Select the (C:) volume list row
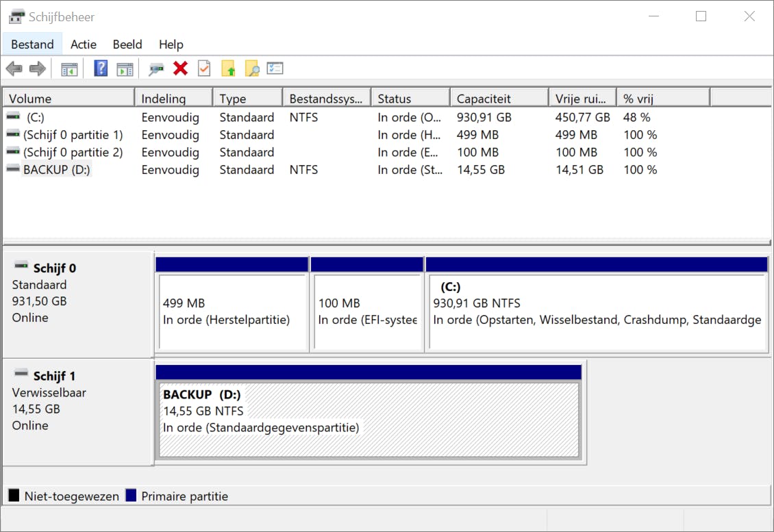Image resolution: width=774 pixels, height=532 pixels. tap(36, 117)
